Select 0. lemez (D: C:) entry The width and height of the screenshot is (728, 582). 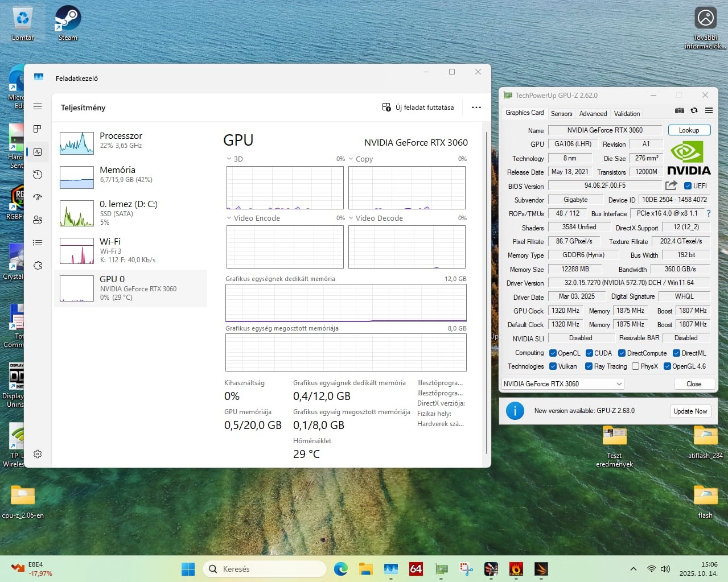click(x=130, y=213)
